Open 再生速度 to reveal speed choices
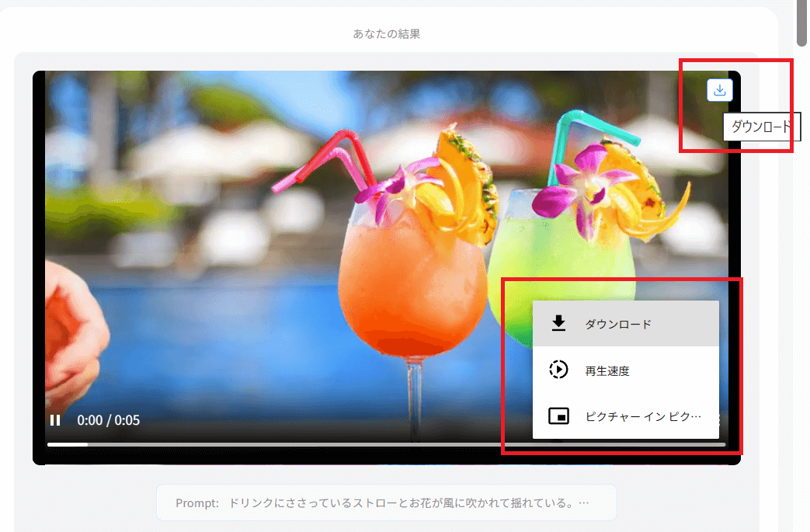Viewport: 810px width, 532px height. (x=614, y=370)
